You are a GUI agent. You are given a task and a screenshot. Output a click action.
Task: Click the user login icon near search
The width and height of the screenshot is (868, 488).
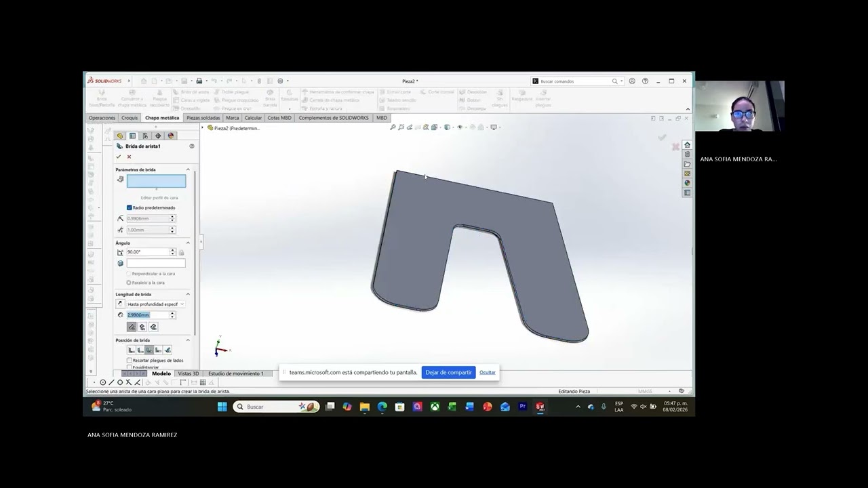click(x=632, y=81)
